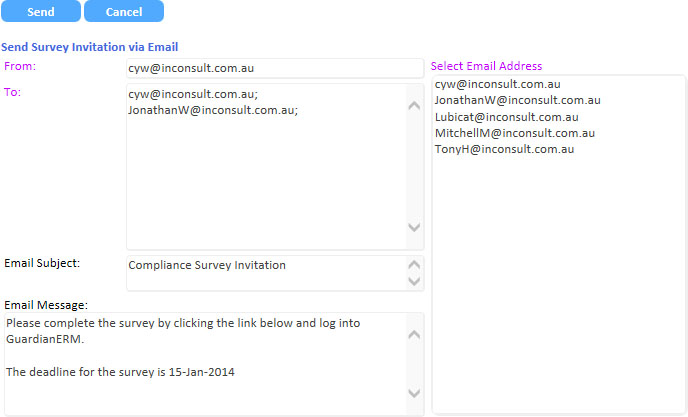Click the Send Survey Invitation via Email heading
688x417 pixels.
click(90, 47)
